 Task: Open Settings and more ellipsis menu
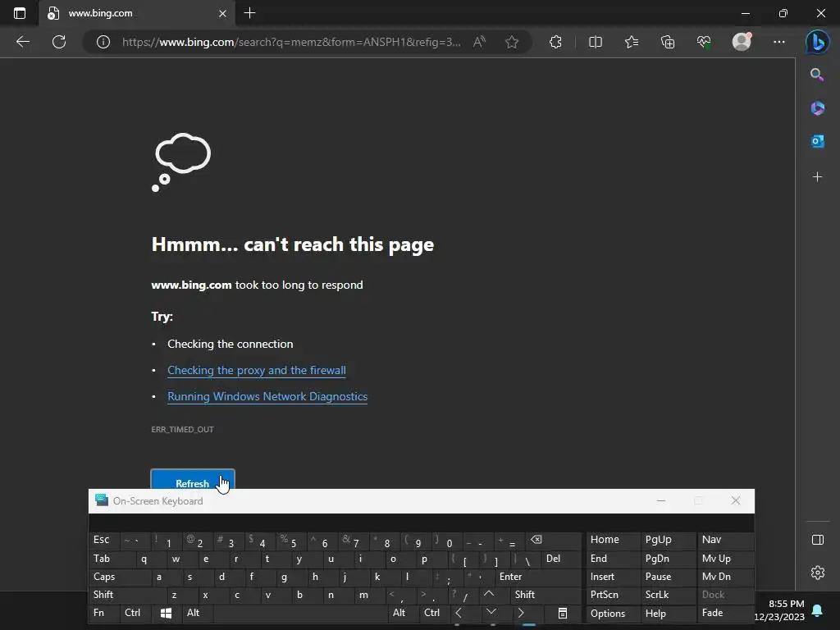779,42
